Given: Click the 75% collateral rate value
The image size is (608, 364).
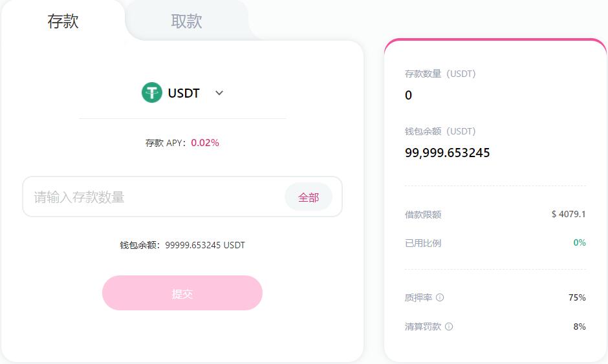Looking at the screenshot, I should pyautogui.click(x=577, y=297).
